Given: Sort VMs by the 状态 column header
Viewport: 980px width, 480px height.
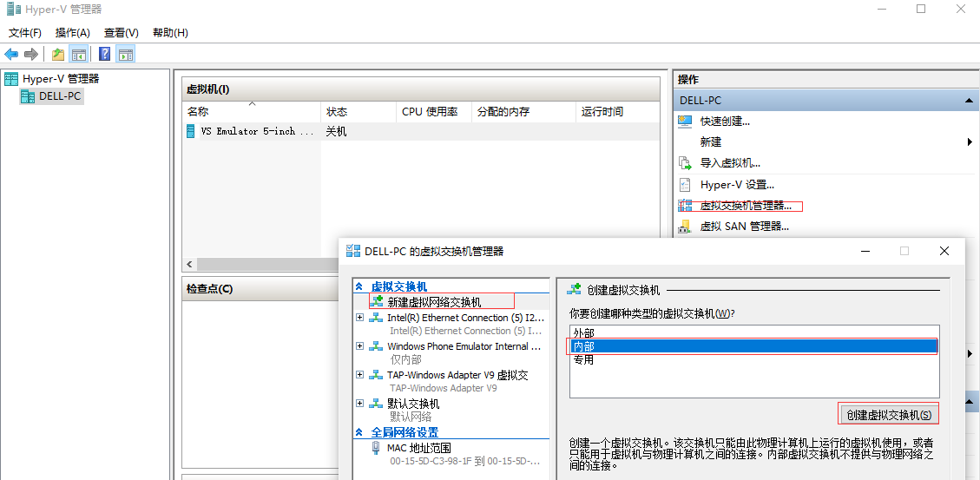Looking at the screenshot, I should pos(358,112).
